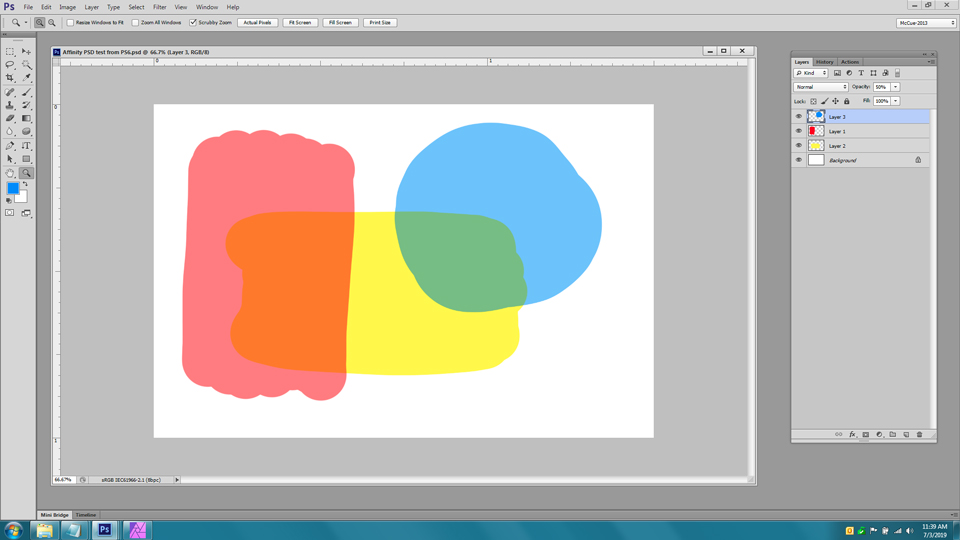
Task: Enable Resize Windows to Fit checkbox
Action: pyautogui.click(x=71, y=22)
